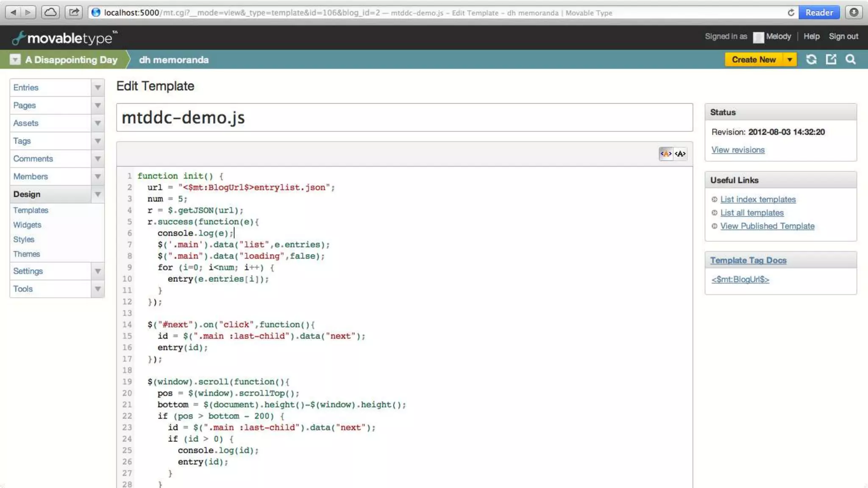Open Widgets under Design

(x=27, y=225)
